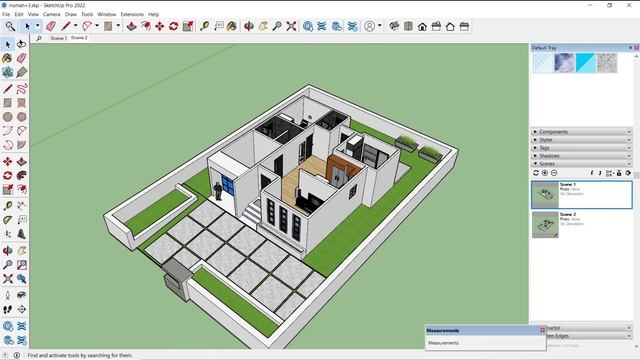The height and width of the screenshot is (360, 640).
Task: Select the Scene 1 thumbnail in Scenes panel
Action: pos(545,195)
